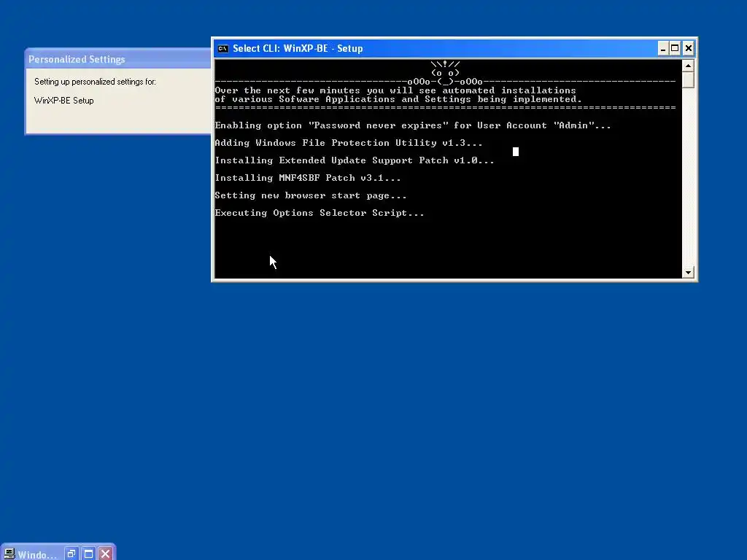
Task: Click the white console block cursor
Action: click(x=516, y=152)
